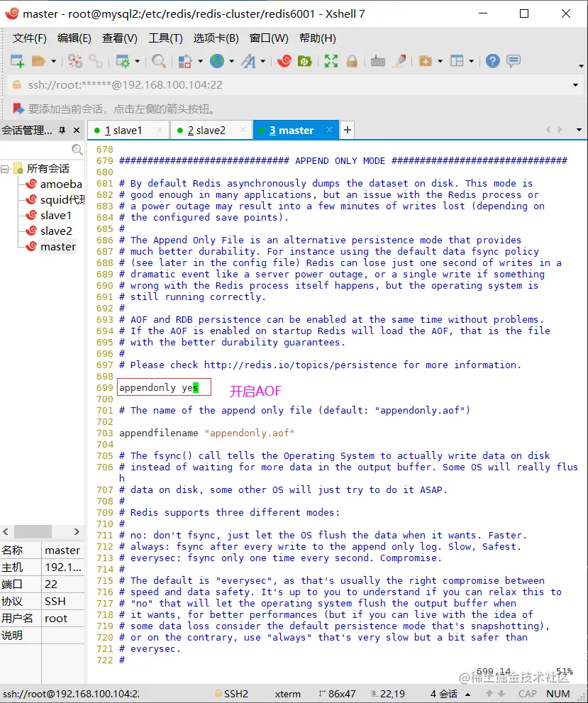Screen dimensions: 588x703
Task: Open the dropdown beside the Properties icon
Action: pos(137,61)
